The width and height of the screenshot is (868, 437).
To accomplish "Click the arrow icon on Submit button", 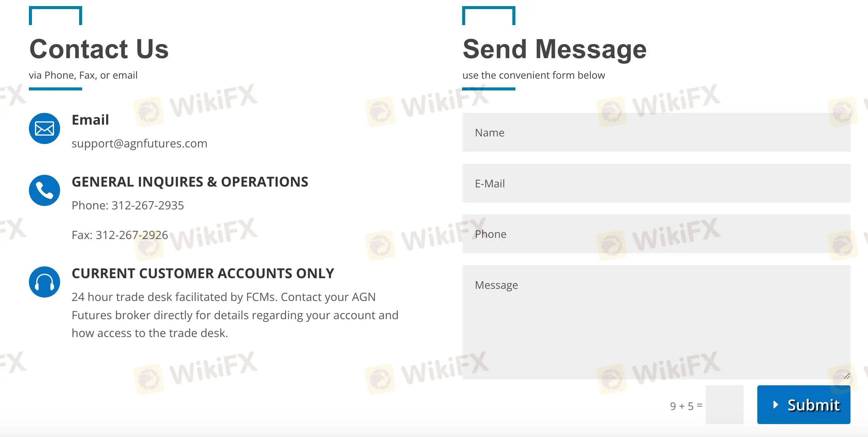I will coord(776,405).
